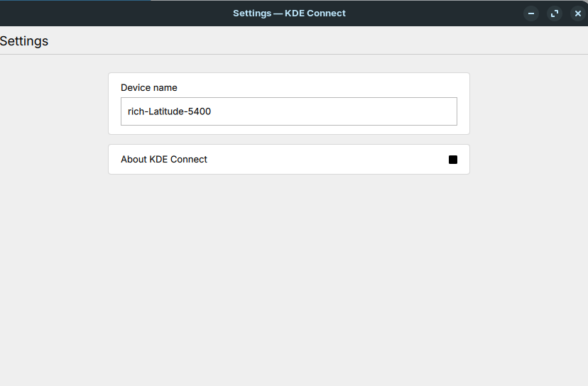Maximize the Settings window
Viewport: 588px width, 386px height.
[x=554, y=13]
